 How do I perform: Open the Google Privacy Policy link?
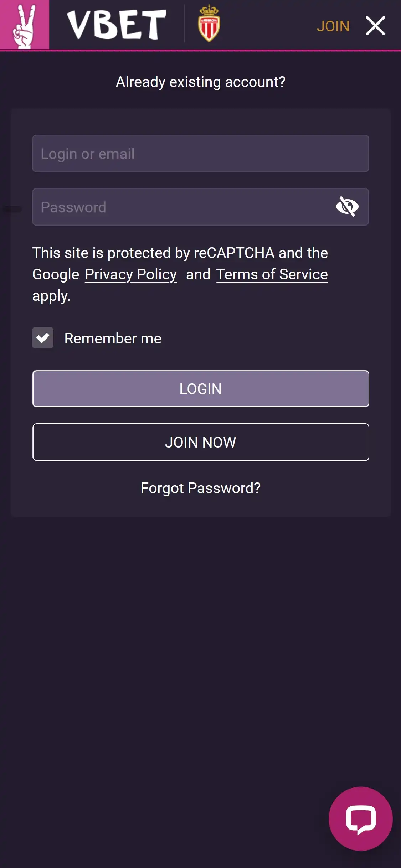coord(130,274)
